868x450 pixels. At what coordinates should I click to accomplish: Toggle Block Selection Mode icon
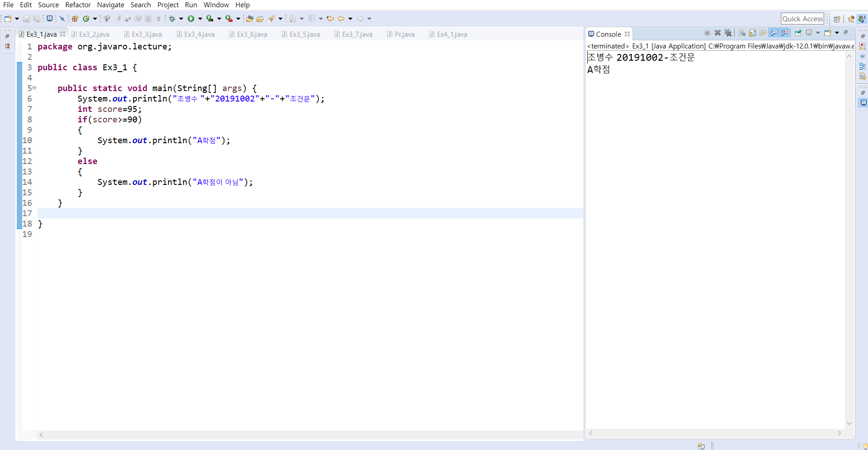[x=148, y=19]
